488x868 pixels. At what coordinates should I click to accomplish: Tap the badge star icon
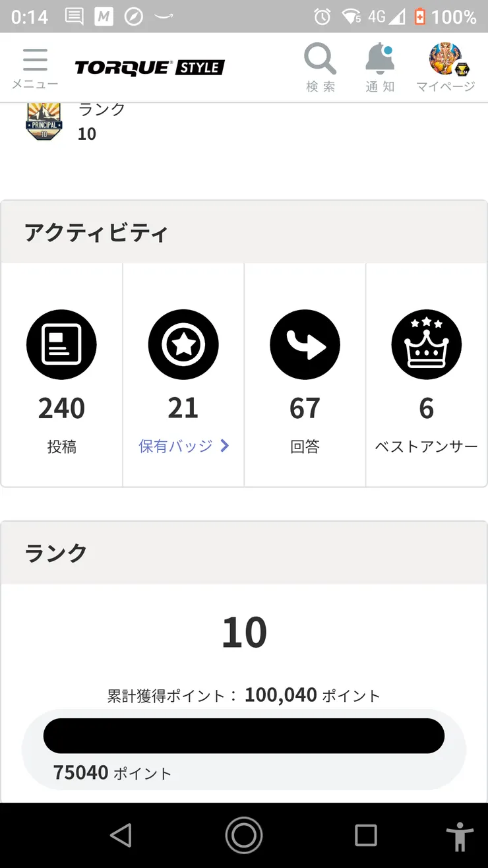point(183,344)
